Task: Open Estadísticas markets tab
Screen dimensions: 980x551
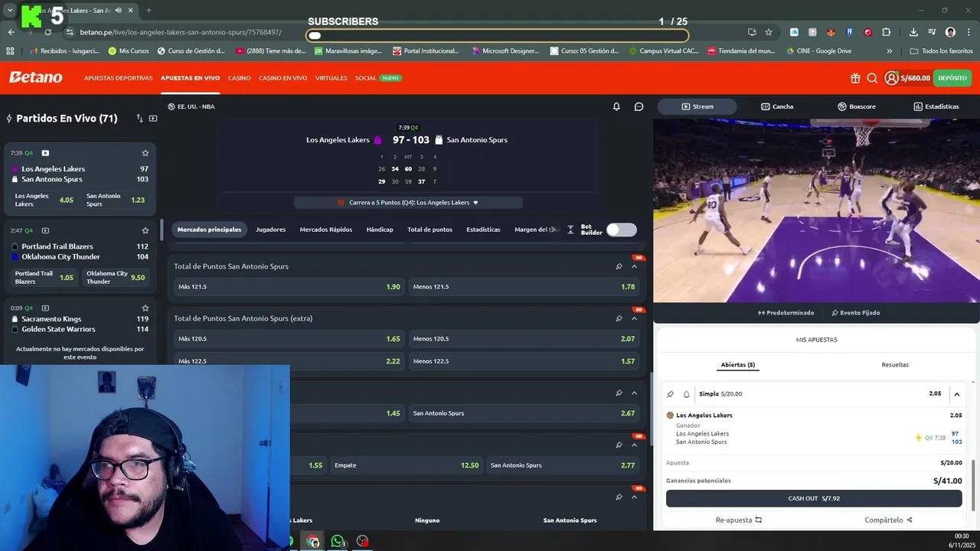Action: [483, 230]
